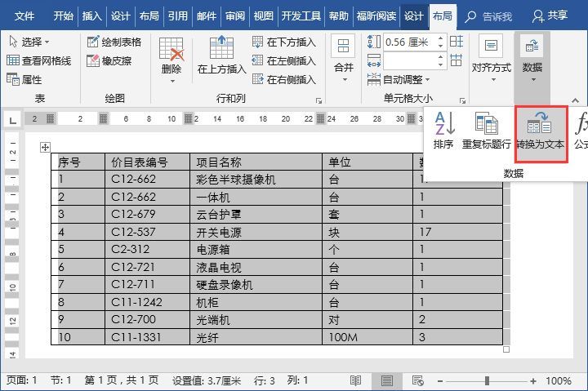Open Rows & Columns dialog launcher
588x391 pixels.
(318, 100)
